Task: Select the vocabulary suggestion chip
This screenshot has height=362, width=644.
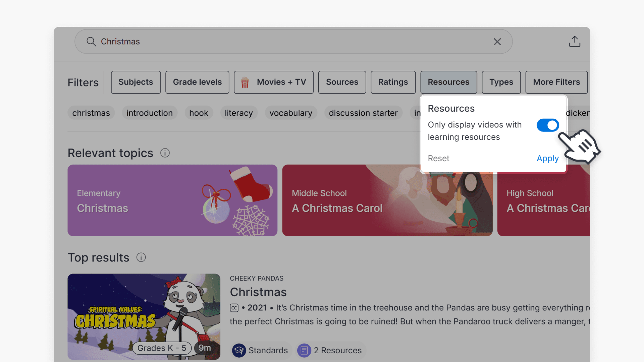Action: pos(290,113)
